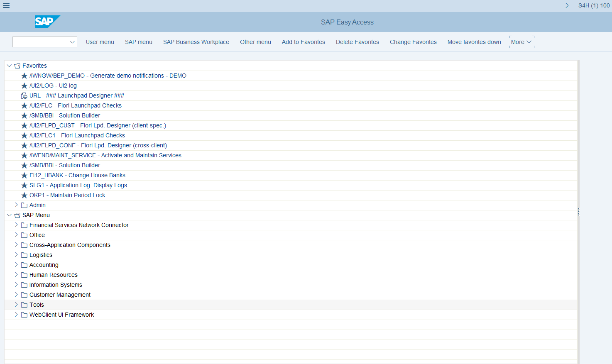Expand Financial Services Network Connector folder

[16, 225]
